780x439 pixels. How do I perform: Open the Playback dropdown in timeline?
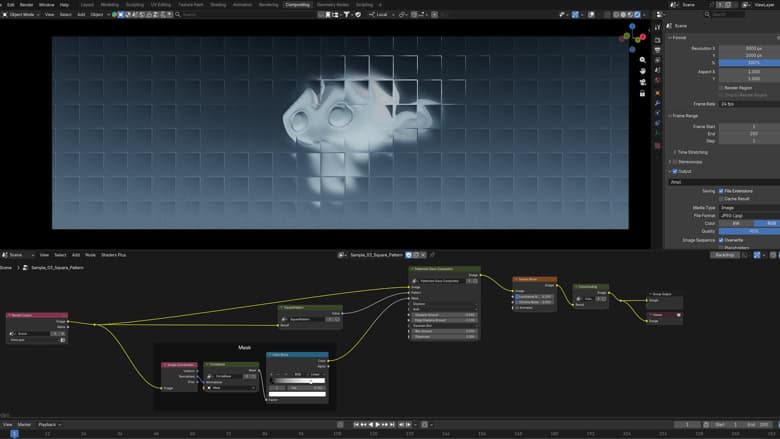(x=49, y=425)
